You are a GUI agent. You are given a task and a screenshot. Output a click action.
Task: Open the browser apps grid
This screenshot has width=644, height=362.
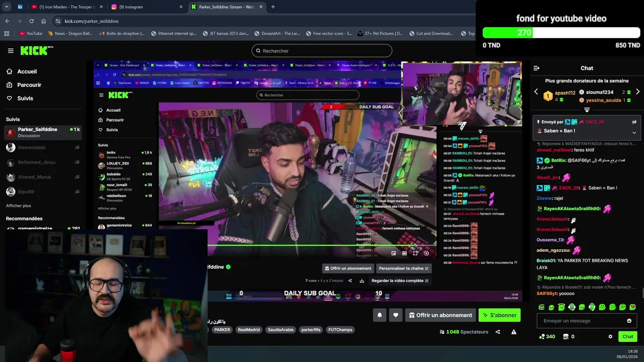point(7,34)
